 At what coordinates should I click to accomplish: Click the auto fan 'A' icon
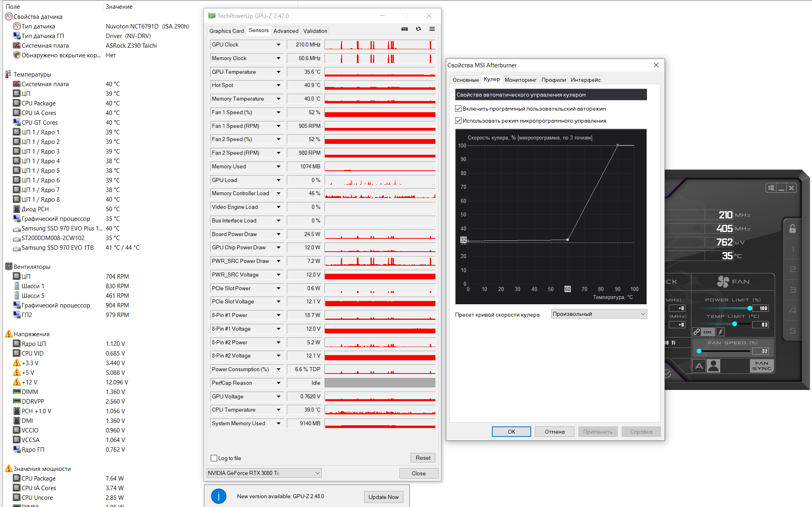point(699,366)
